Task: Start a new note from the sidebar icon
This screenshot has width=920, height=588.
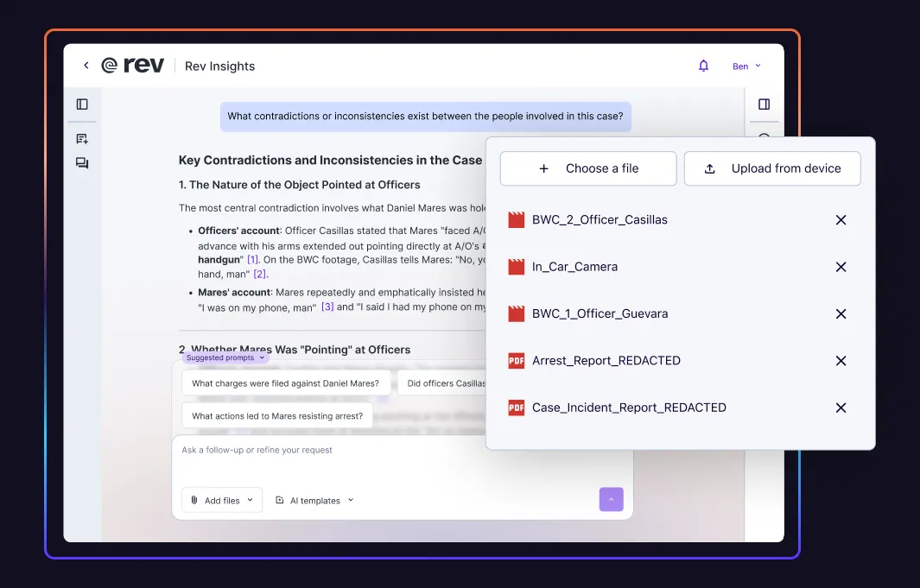Action: [x=82, y=139]
